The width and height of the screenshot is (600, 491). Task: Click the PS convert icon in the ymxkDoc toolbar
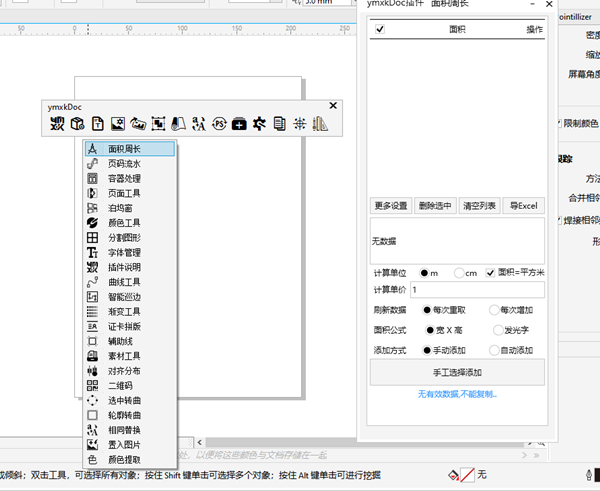pos(219,124)
